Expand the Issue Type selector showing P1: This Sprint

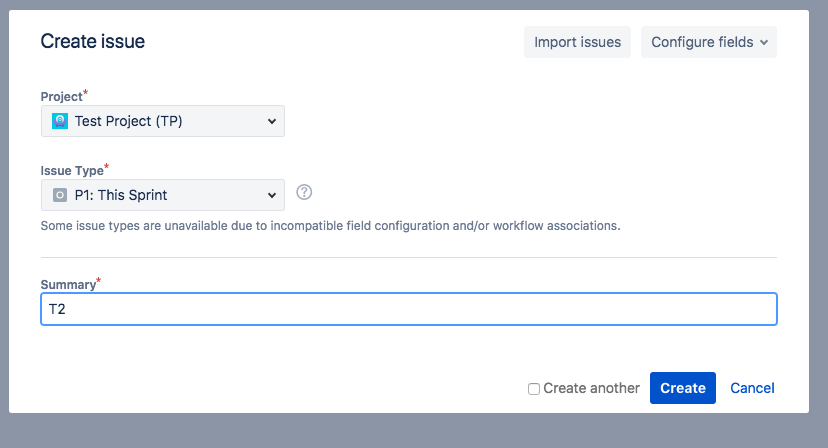pos(163,195)
